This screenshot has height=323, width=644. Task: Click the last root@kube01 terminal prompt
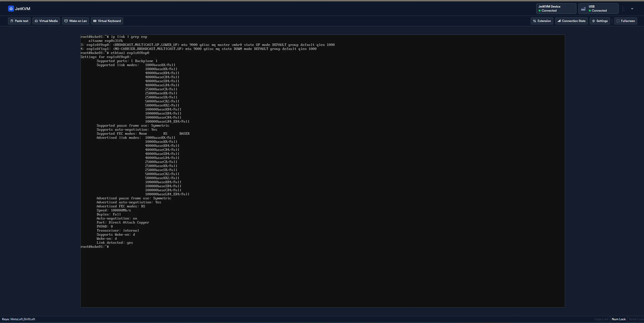click(x=95, y=247)
